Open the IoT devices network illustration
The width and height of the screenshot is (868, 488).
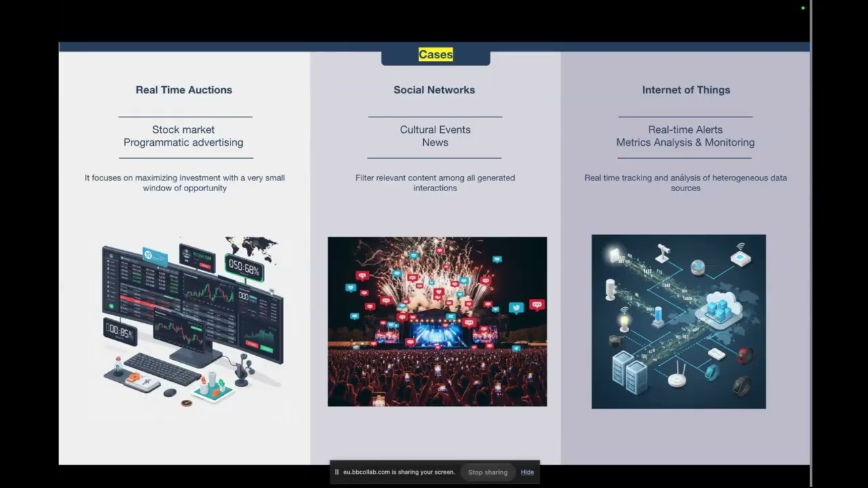(679, 321)
